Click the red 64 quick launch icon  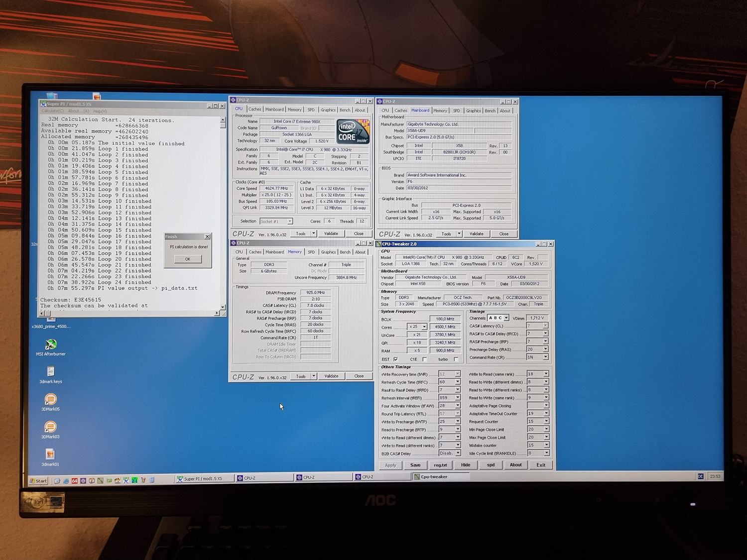pos(75,481)
